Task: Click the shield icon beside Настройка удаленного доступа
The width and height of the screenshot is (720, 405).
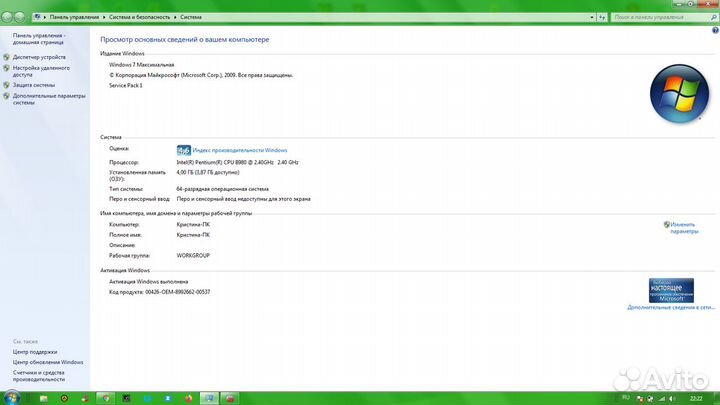Action: (6, 68)
